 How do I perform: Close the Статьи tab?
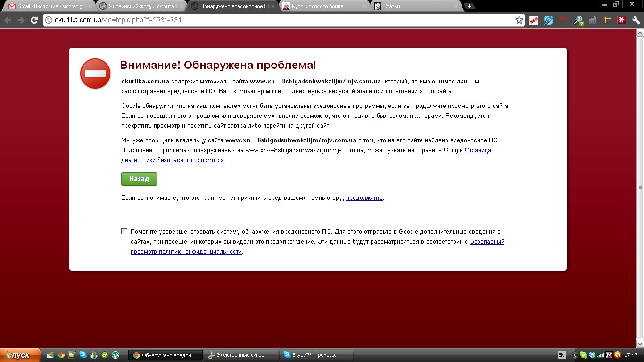coord(455,6)
